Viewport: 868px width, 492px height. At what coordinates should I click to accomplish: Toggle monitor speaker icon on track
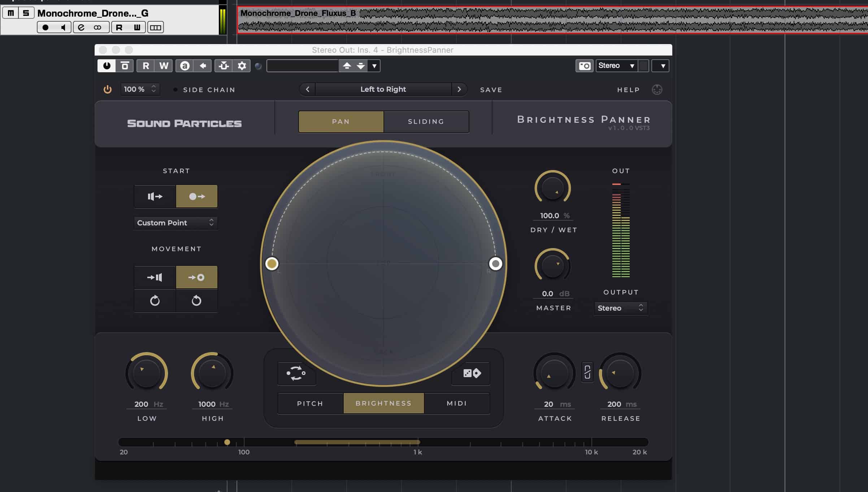63,27
